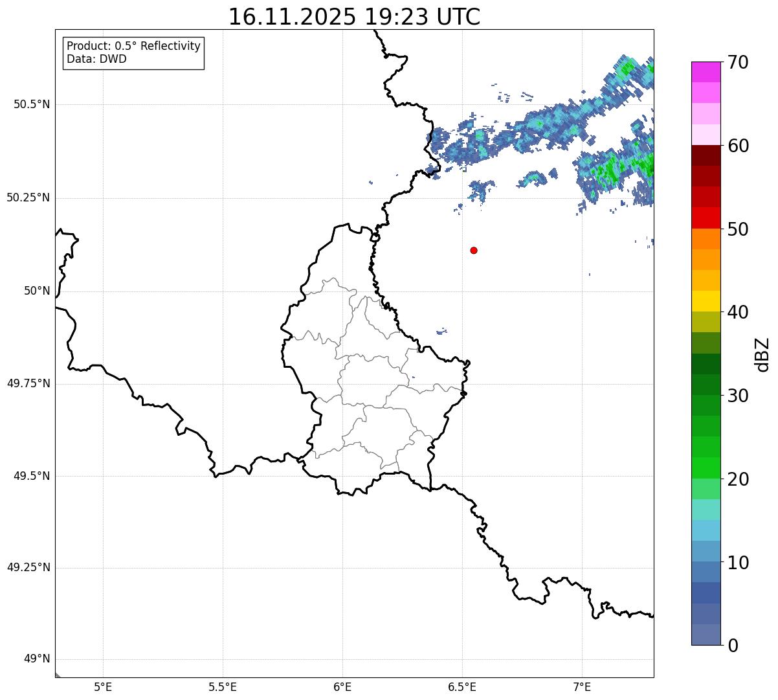Click the 5.5°E longitude label

223,688
